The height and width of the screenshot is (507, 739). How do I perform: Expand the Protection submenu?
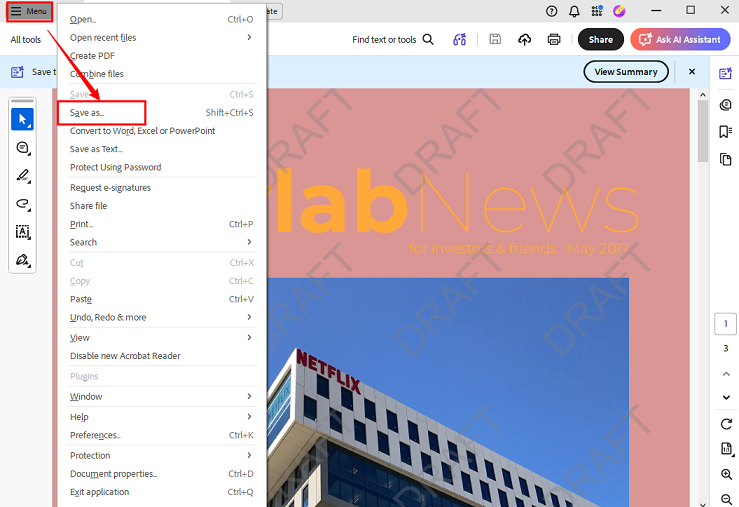[x=161, y=455]
